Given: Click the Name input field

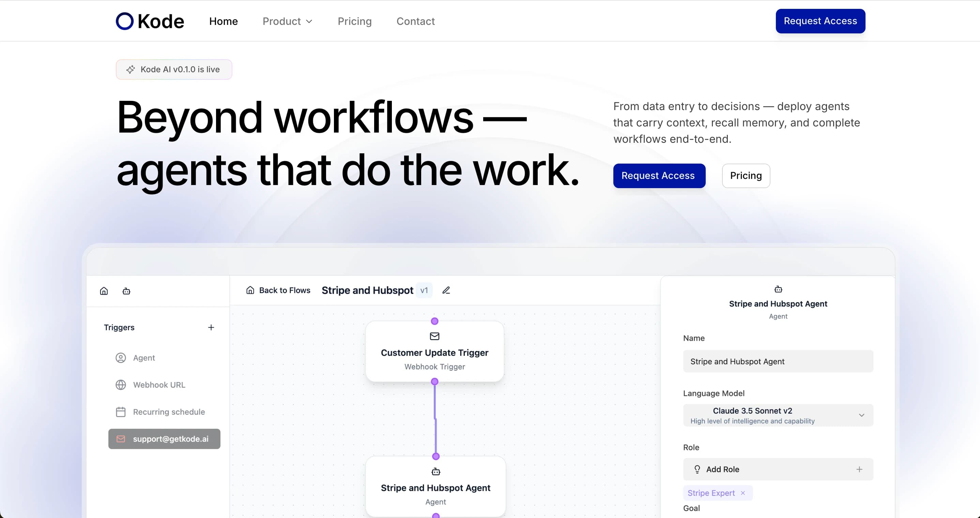Looking at the screenshot, I should click(778, 361).
